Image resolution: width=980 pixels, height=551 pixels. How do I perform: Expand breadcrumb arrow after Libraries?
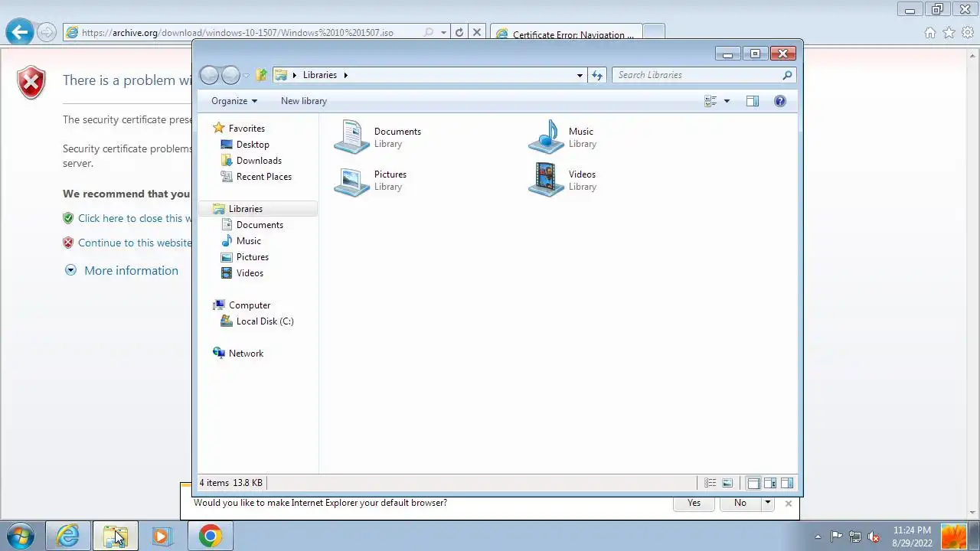point(345,75)
